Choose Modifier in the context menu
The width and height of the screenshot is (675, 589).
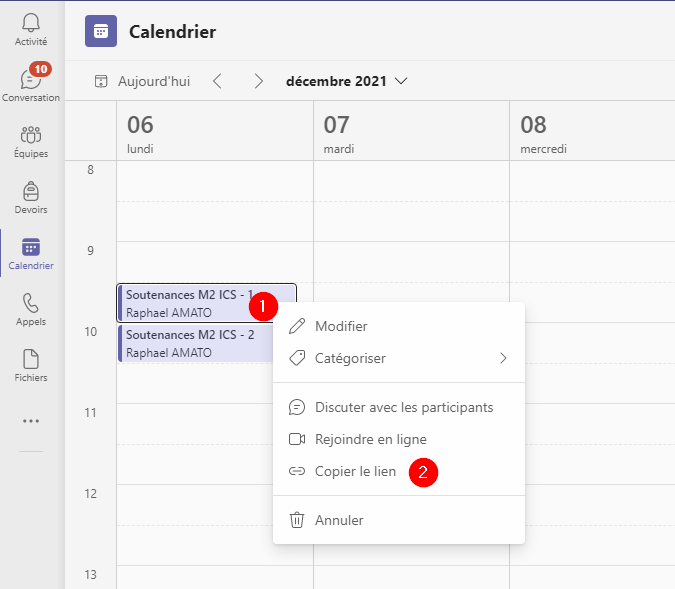(341, 326)
